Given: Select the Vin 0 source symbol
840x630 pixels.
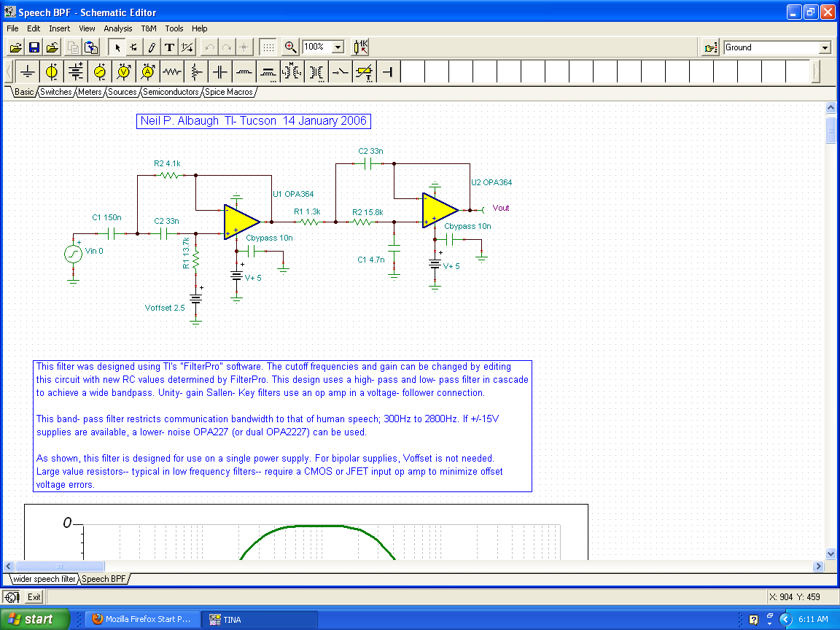Looking at the screenshot, I should pos(74,254).
